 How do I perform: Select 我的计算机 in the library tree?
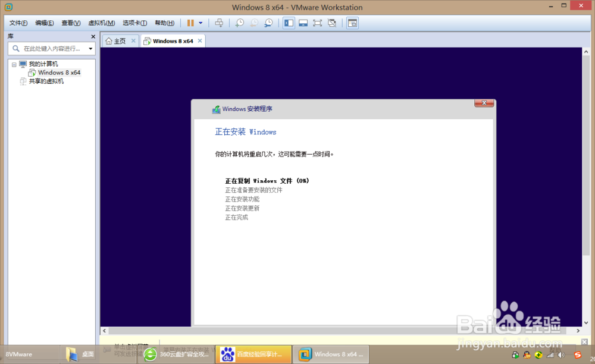(43, 64)
